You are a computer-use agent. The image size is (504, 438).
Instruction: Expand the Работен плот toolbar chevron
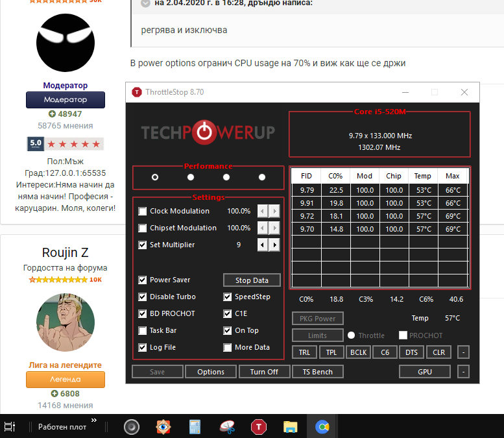[94, 420]
